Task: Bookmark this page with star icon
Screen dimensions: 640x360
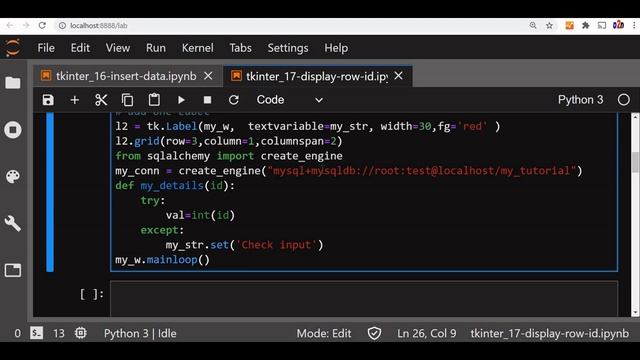Action: click(x=549, y=25)
